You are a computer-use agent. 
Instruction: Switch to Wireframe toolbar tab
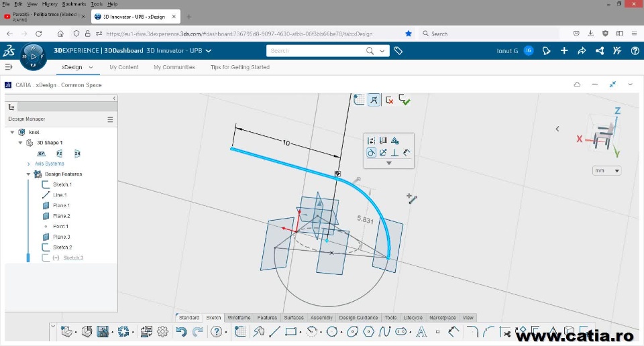(x=239, y=318)
